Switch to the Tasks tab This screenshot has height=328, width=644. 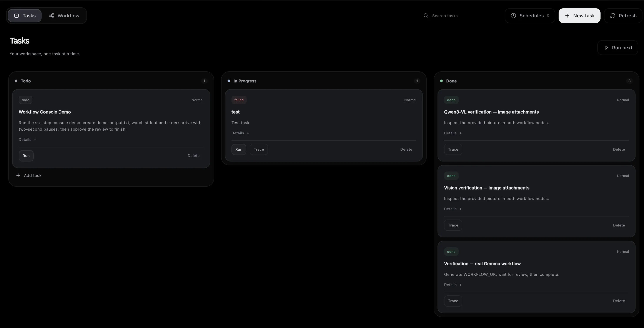pos(25,15)
